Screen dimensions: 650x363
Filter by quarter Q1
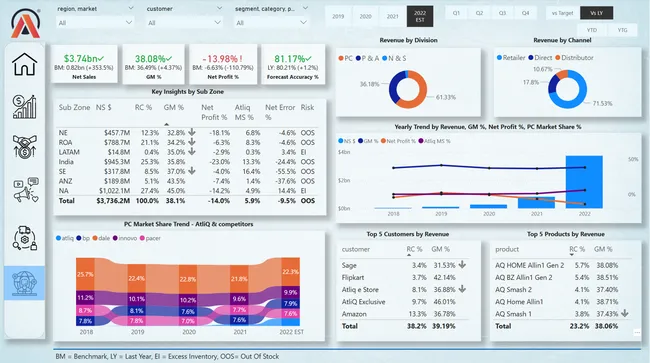[456, 13]
